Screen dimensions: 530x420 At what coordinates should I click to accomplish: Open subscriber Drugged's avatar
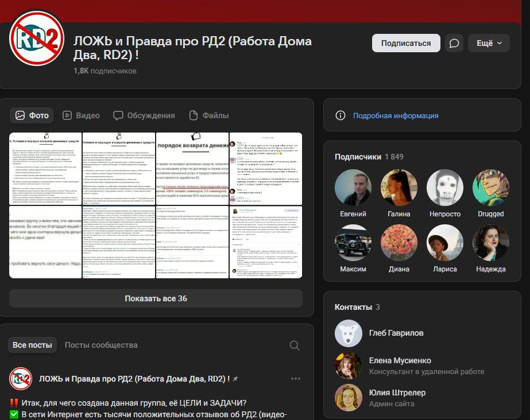click(490, 188)
